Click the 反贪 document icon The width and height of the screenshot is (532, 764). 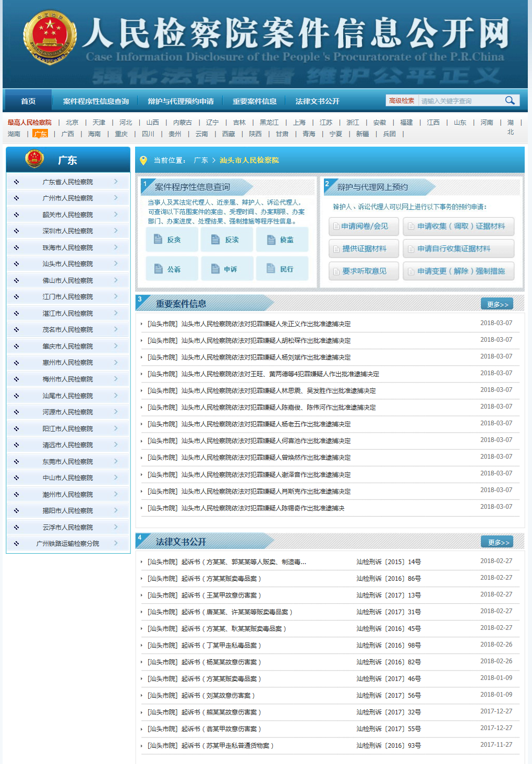[x=158, y=239]
